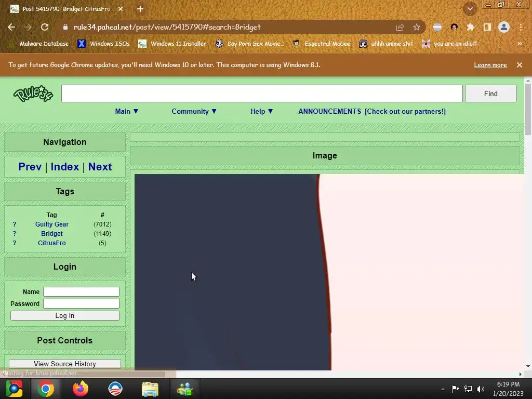
Task: Bookmark this page with the star icon
Action: [x=417, y=27]
